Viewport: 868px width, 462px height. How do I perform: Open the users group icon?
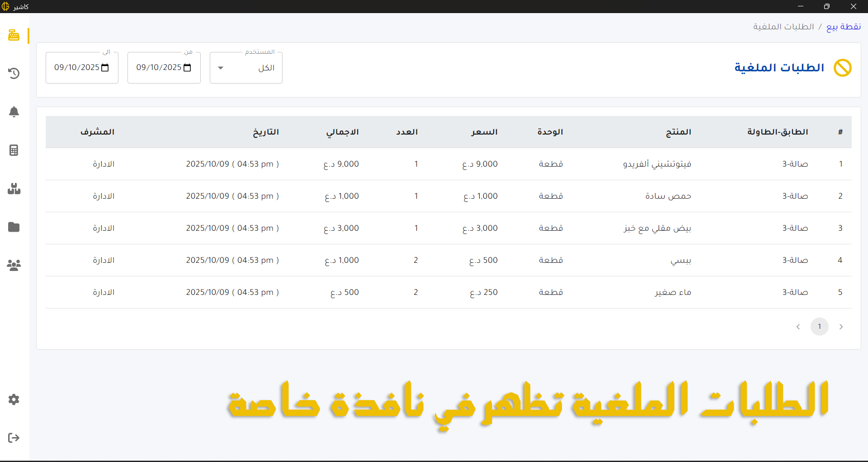tap(14, 265)
